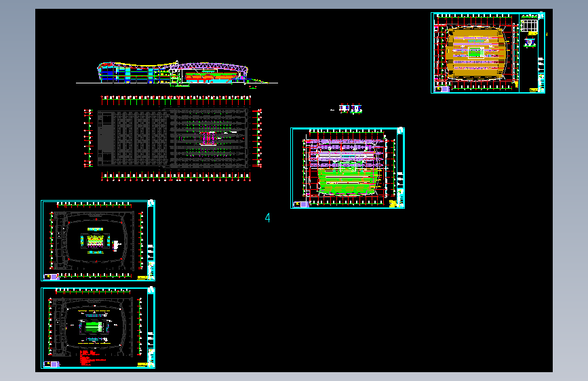Pick the top-right sheet with orange roof plan
This screenshot has width=588, height=381.
pos(488,52)
